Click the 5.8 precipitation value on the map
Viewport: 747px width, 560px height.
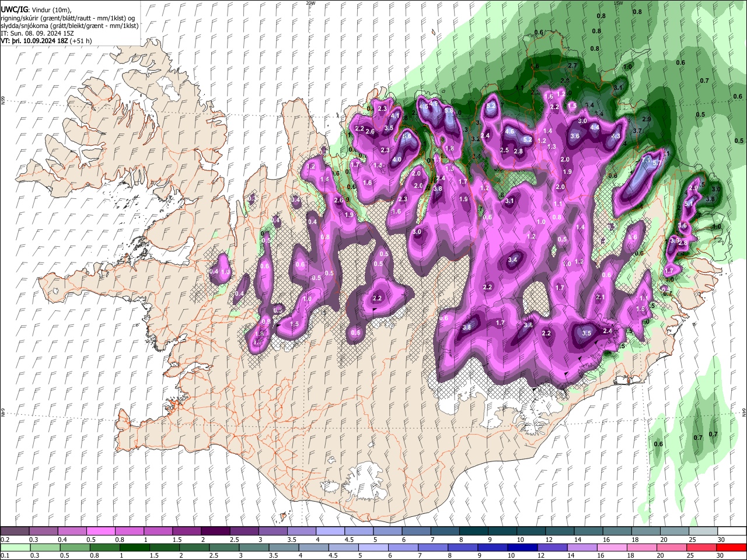(x=449, y=110)
